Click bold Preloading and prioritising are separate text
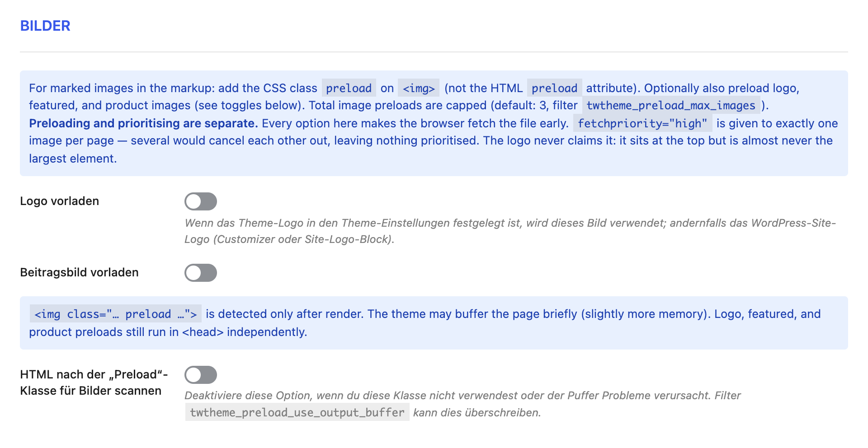 143,123
